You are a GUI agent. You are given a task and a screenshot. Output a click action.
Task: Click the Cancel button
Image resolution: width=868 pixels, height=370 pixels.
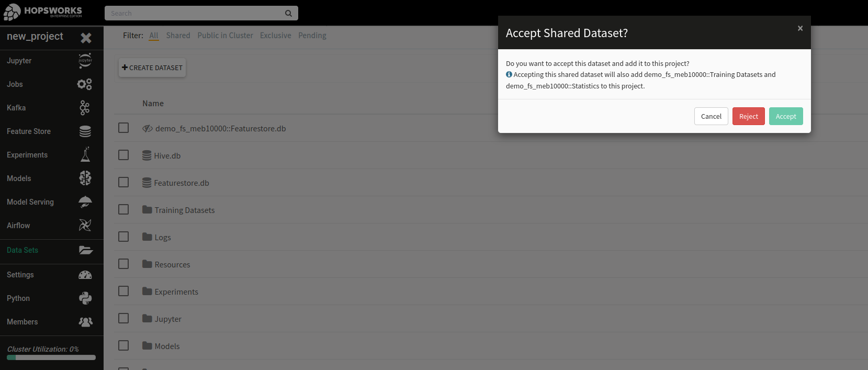(x=711, y=116)
